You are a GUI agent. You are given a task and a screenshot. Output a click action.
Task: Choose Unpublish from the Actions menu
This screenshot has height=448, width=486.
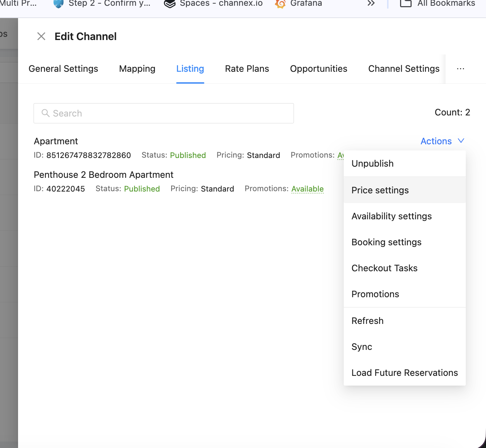[404, 163]
